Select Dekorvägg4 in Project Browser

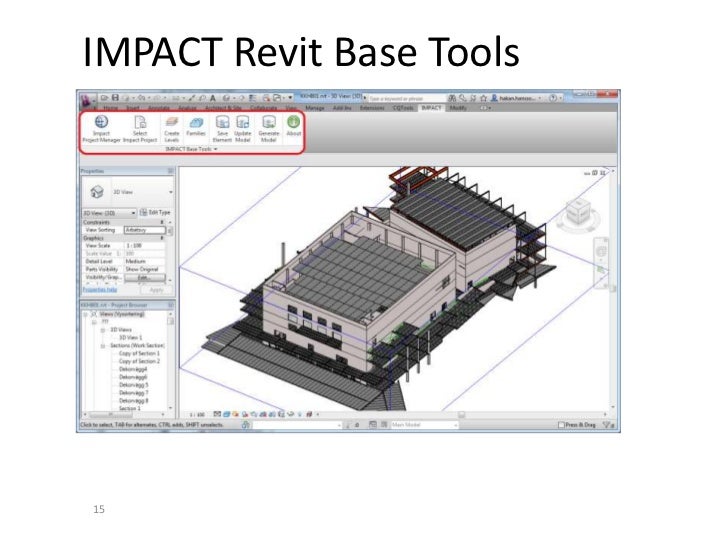coord(133,369)
